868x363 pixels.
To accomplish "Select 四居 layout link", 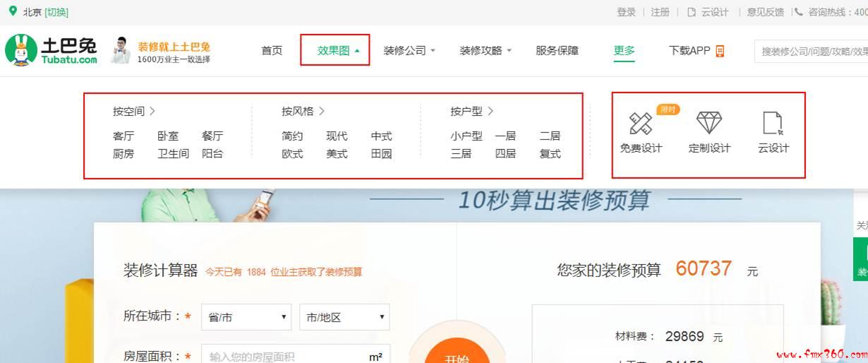I will pos(505,154).
